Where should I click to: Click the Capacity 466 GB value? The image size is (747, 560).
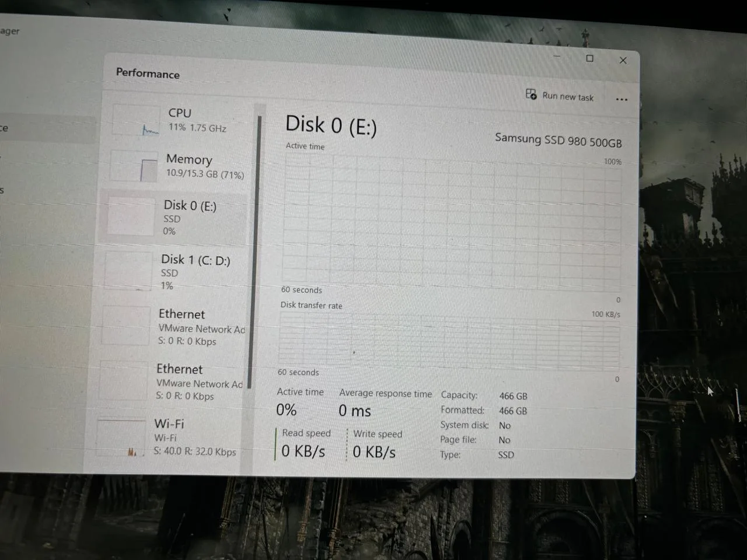pos(513,396)
